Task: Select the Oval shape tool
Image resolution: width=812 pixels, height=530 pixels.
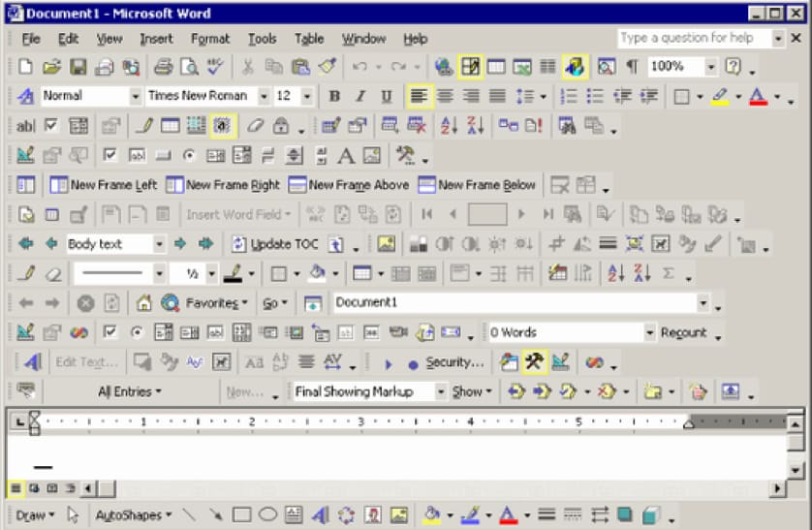Action: pyautogui.click(x=267, y=515)
